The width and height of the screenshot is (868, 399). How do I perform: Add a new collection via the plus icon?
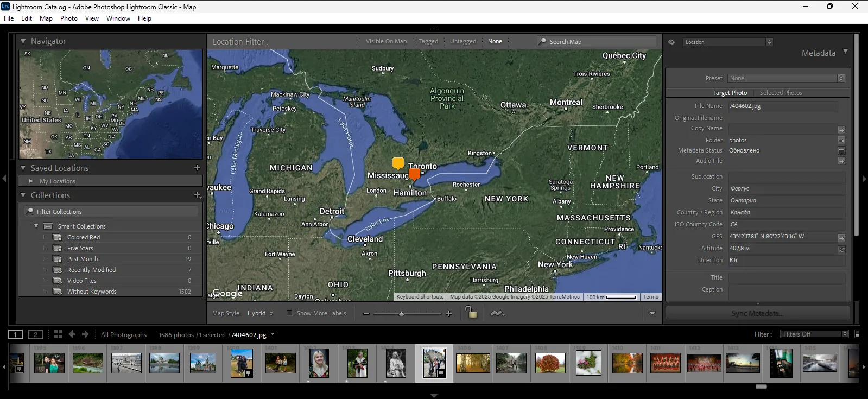[198, 195]
